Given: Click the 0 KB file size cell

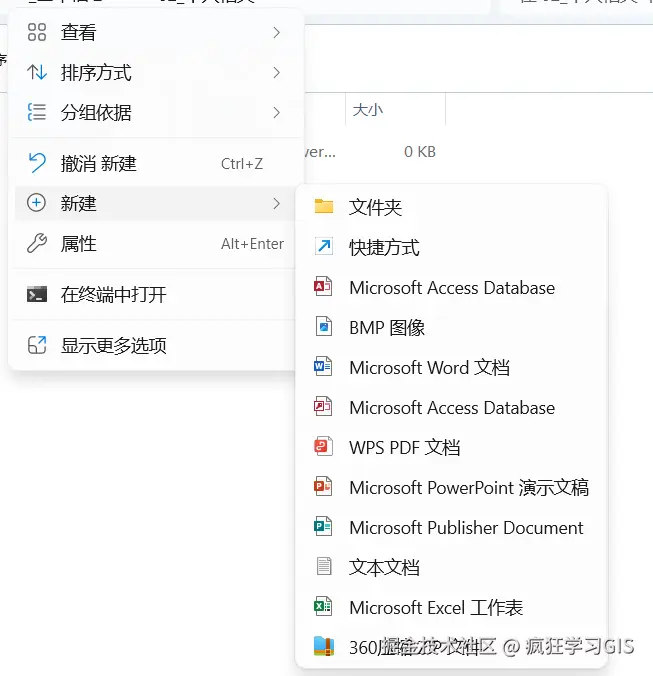Looking at the screenshot, I should [420, 152].
